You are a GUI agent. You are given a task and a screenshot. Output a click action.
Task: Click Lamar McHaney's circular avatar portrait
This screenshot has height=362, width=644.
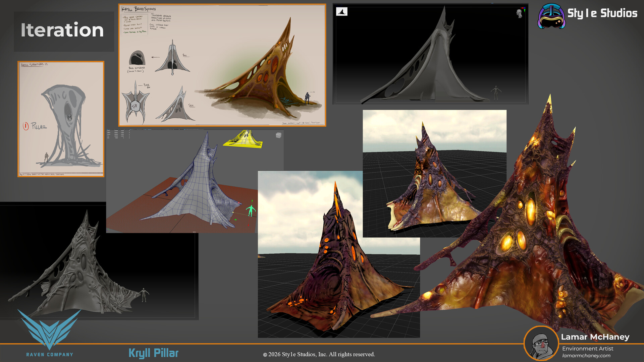541,343
